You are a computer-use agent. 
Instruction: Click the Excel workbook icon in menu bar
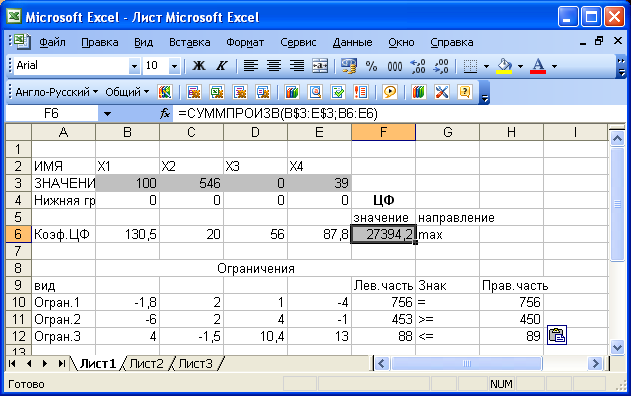click(22, 41)
